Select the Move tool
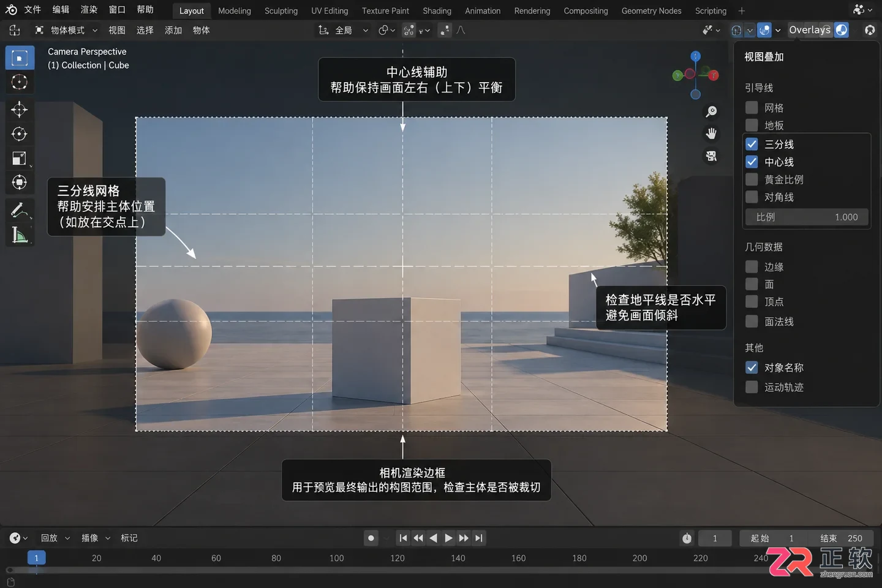 click(20, 110)
